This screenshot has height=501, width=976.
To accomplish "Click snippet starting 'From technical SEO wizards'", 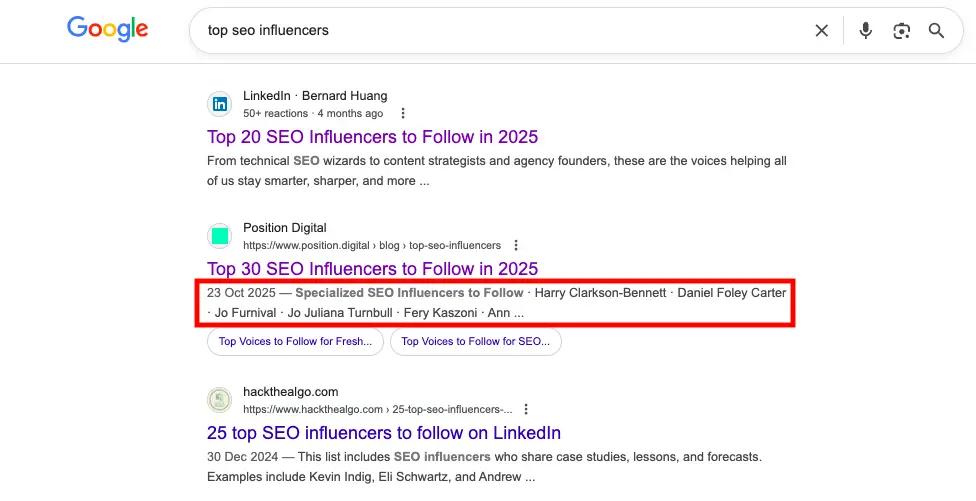I will pyautogui.click(x=497, y=171).
